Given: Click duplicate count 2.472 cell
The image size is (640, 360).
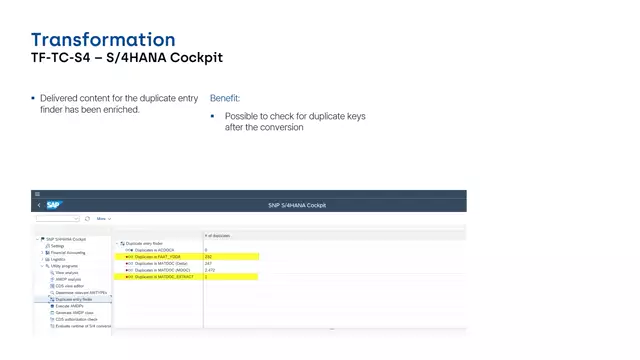Looking at the screenshot, I should pos(210,270).
